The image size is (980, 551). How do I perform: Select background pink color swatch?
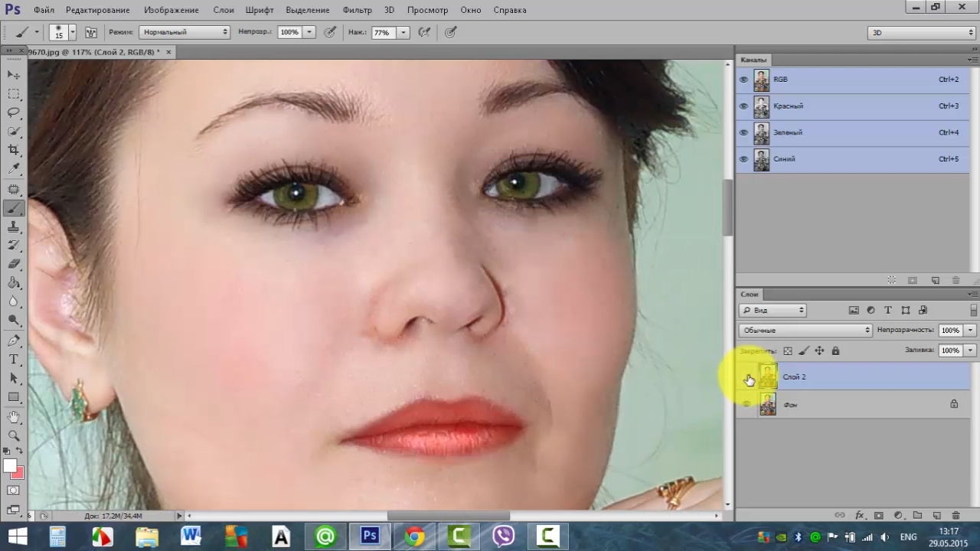coord(19,473)
